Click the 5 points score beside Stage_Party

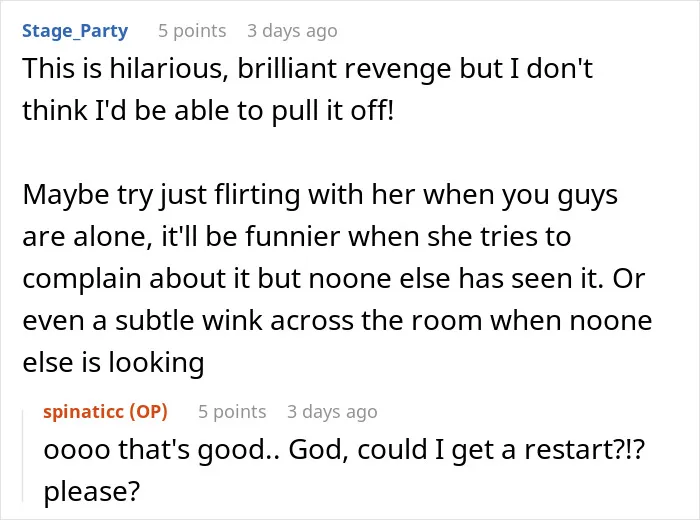point(192,31)
